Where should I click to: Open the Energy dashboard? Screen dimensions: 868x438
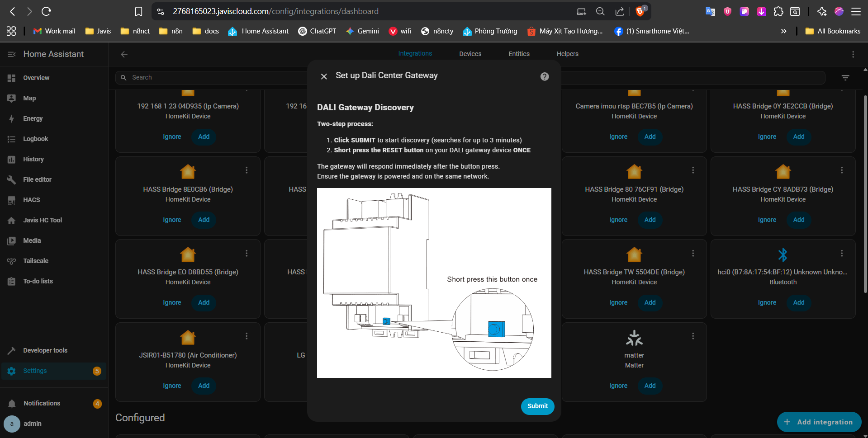pyautogui.click(x=33, y=118)
